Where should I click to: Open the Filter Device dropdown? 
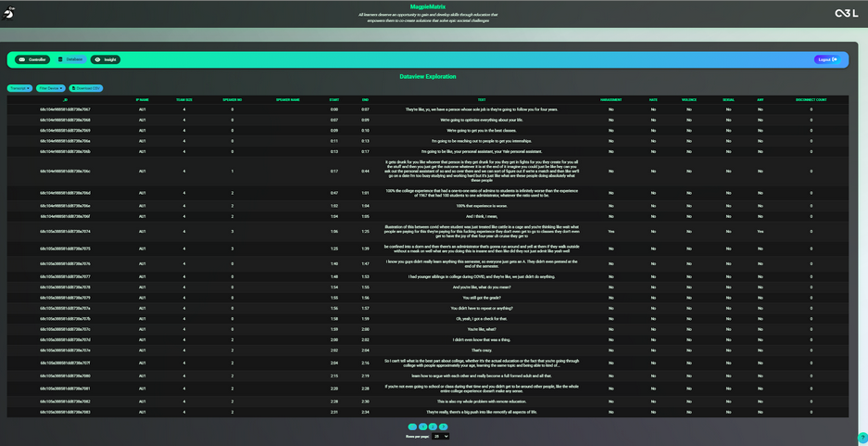pyautogui.click(x=50, y=88)
